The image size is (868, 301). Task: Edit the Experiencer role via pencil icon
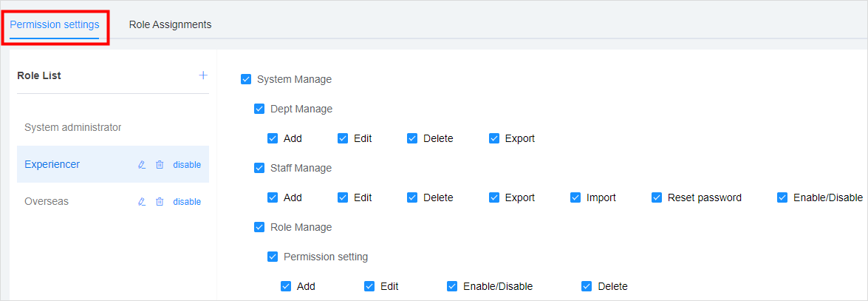point(142,165)
